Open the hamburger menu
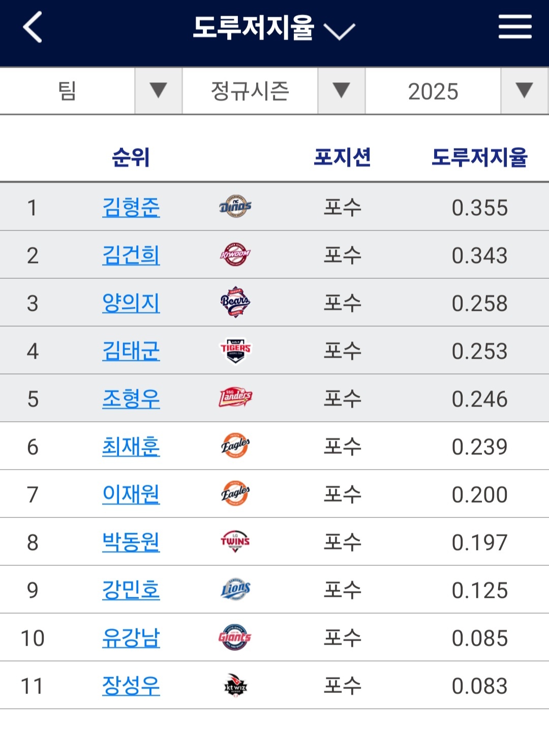Viewport: 549px width, 756px height. pyautogui.click(x=514, y=27)
